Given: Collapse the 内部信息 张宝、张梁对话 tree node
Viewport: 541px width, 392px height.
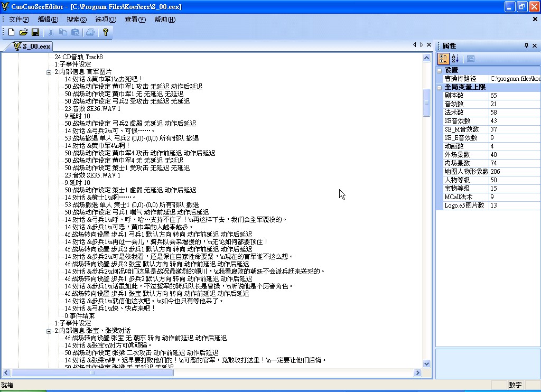Looking at the screenshot, I should (49, 331).
